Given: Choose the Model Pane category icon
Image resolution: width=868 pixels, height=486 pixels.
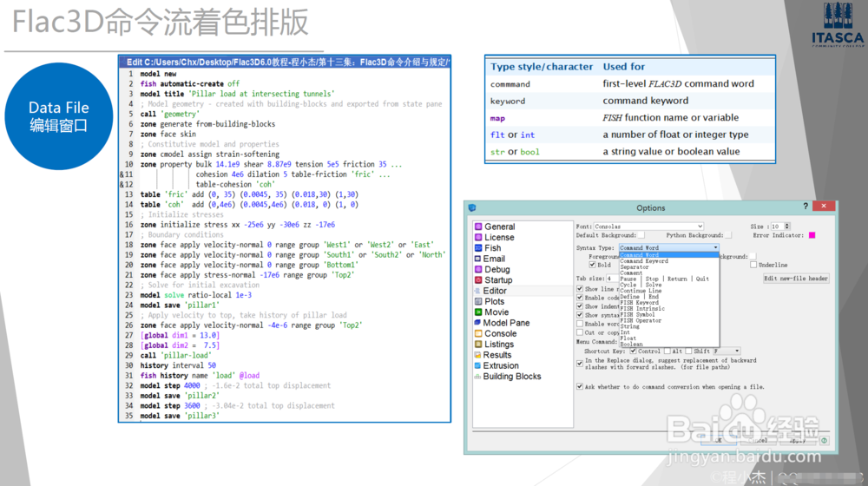Looking at the screenshot, I should [x=477, y=323].
